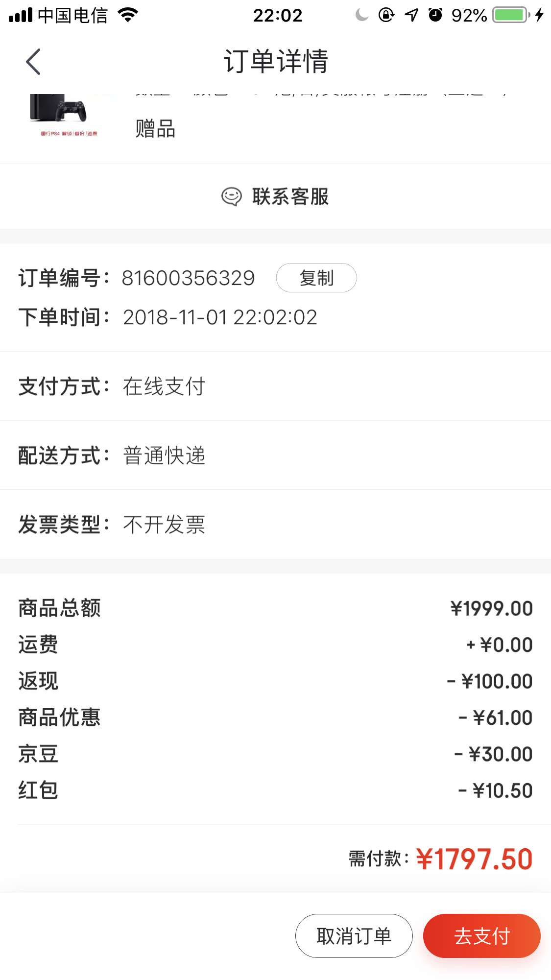Tap the 支付方式 payment method row

pos(275,386)
